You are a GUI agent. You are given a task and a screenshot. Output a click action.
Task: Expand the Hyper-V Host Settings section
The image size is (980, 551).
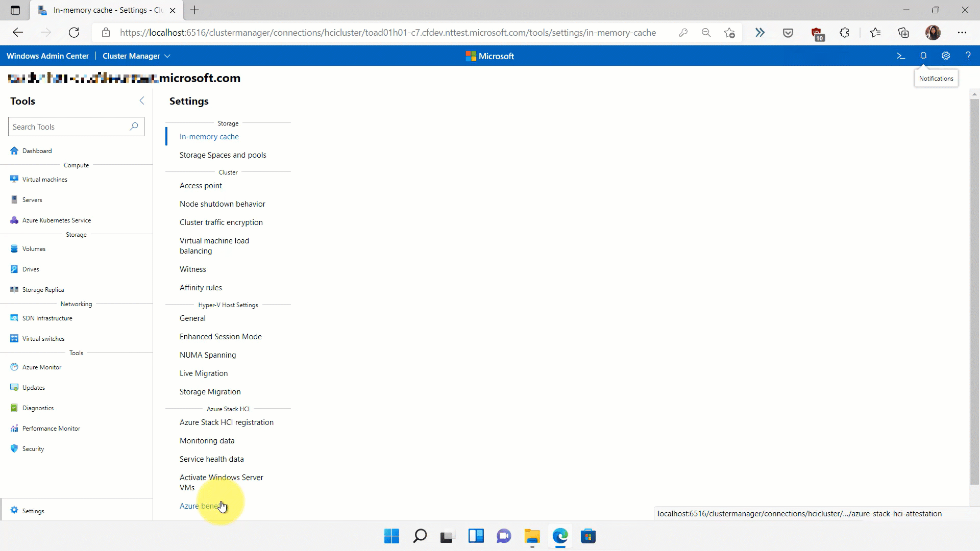(x=228, y=305)
